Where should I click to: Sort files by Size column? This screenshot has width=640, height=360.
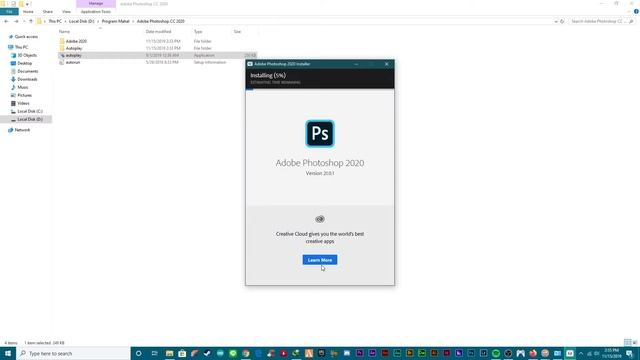238,31
